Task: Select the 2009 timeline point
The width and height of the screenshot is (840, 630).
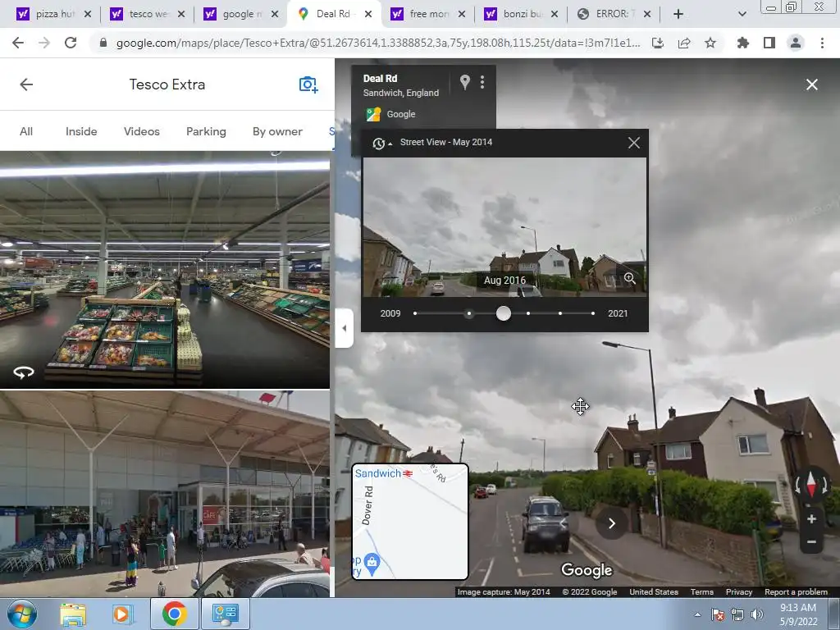Action: 415,313
